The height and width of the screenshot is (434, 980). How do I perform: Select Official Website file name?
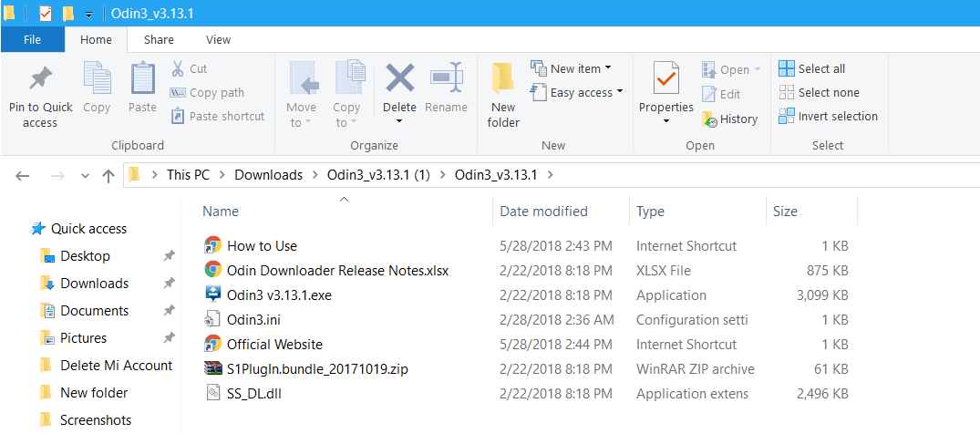[275, 344]
